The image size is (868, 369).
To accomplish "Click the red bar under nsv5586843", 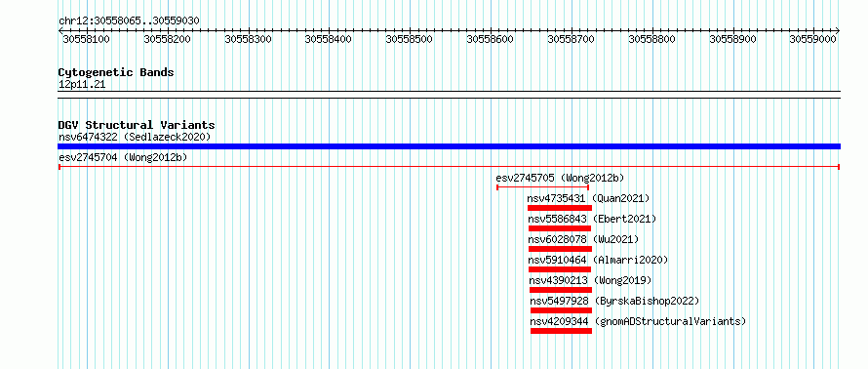I will (560, 228).
